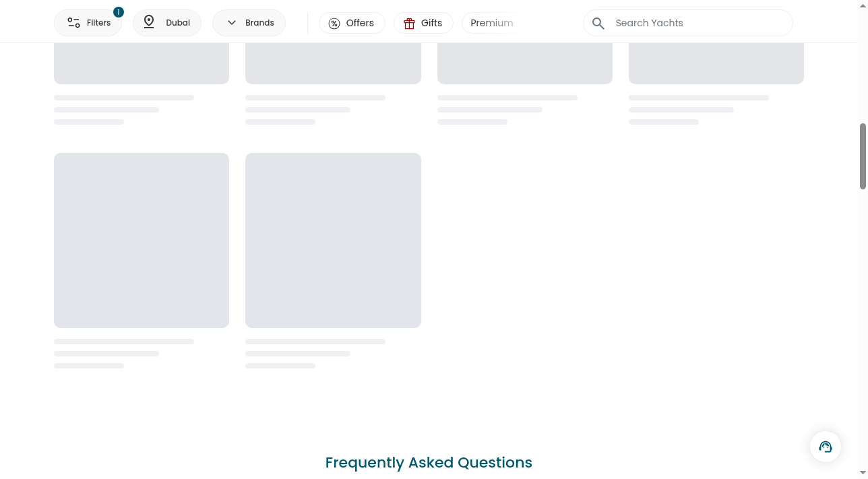Expand the Brands dropdown
Image resolution: width=868 pixels, height=479 pixels.
[x=249, y=23]
